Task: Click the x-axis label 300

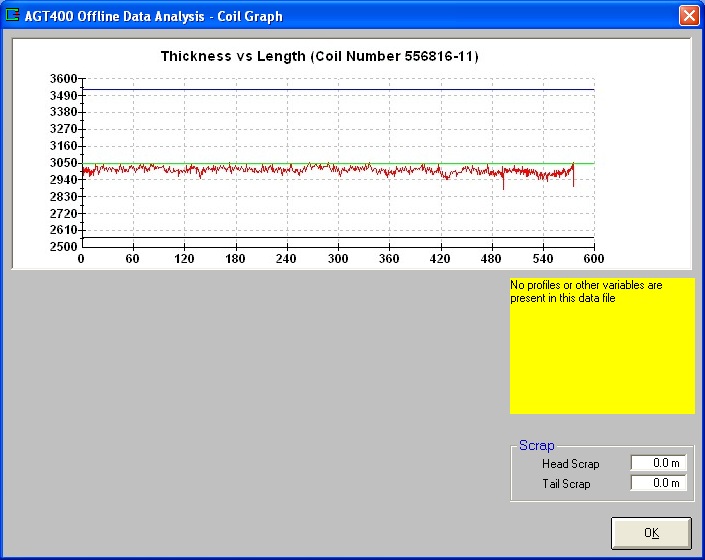Action: pyautogui.click(x=338, y=259)
